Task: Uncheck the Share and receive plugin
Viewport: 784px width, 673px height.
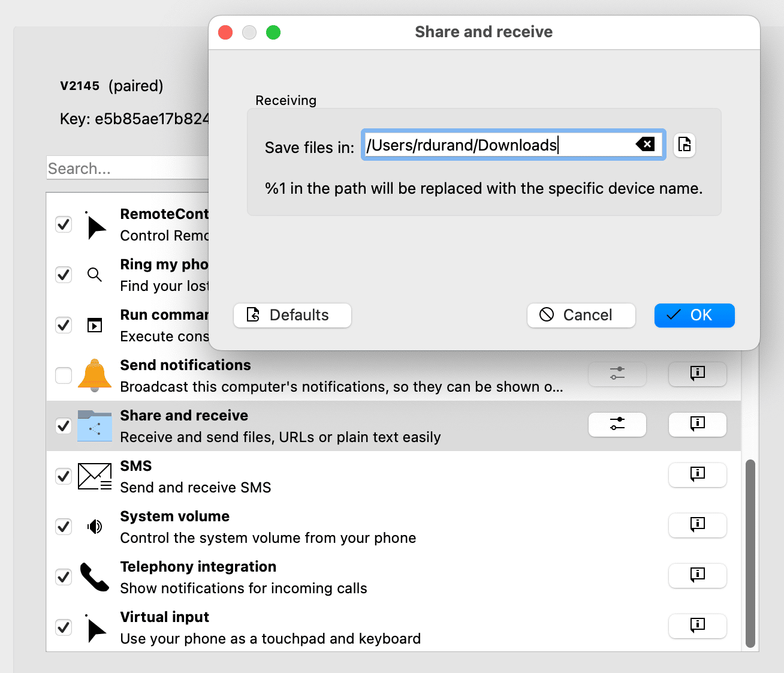Action: point(64,426)
